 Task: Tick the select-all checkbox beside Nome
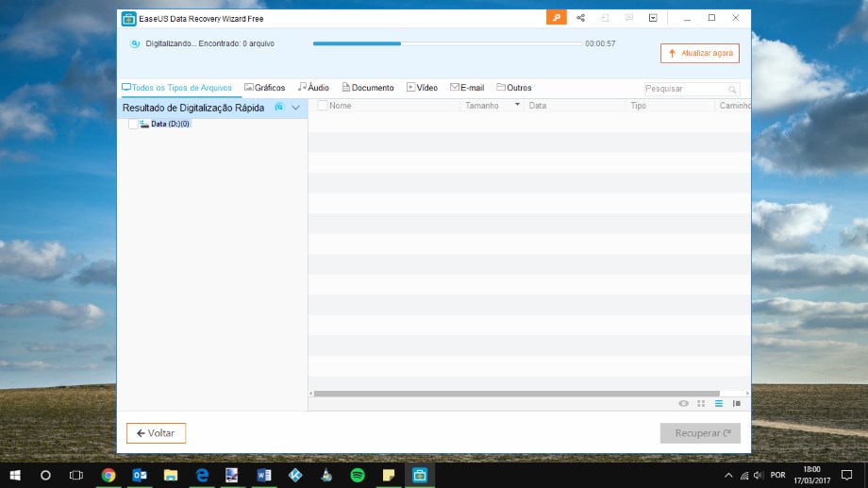pos(323,106)
